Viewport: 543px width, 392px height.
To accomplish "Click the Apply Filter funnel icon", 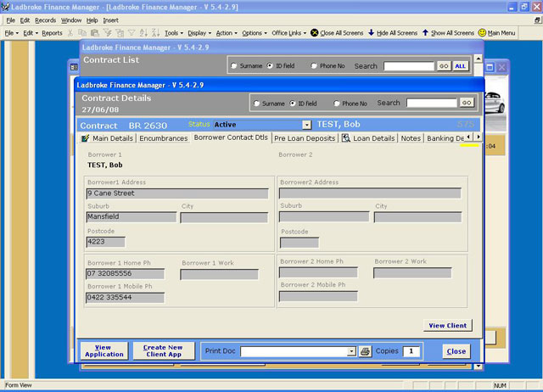I will 132,33.
